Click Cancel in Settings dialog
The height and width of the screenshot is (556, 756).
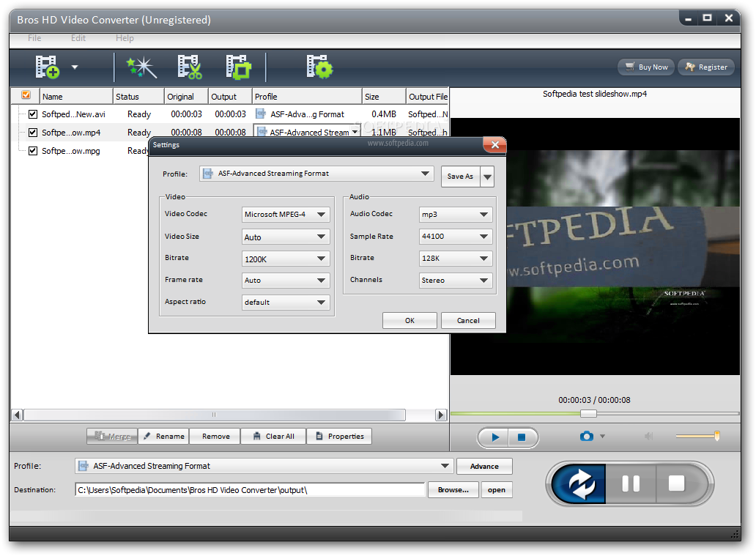(x=468, y=321)
